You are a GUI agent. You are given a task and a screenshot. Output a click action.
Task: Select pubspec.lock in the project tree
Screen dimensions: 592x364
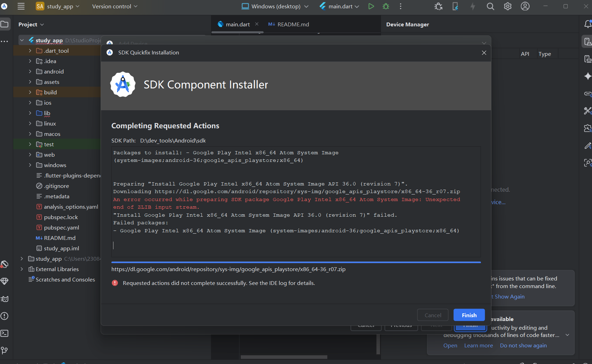[x=61, y=217]
